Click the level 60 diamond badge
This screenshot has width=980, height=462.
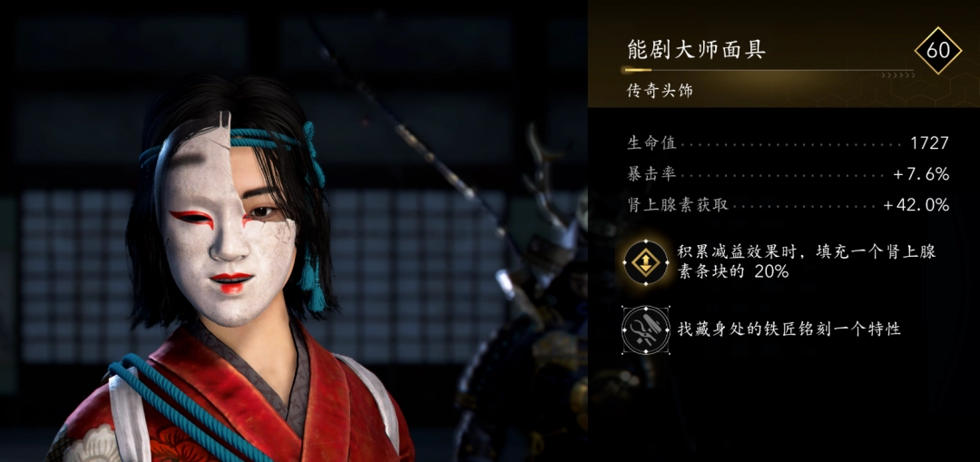pyautogui.click(x=937, y=50)
